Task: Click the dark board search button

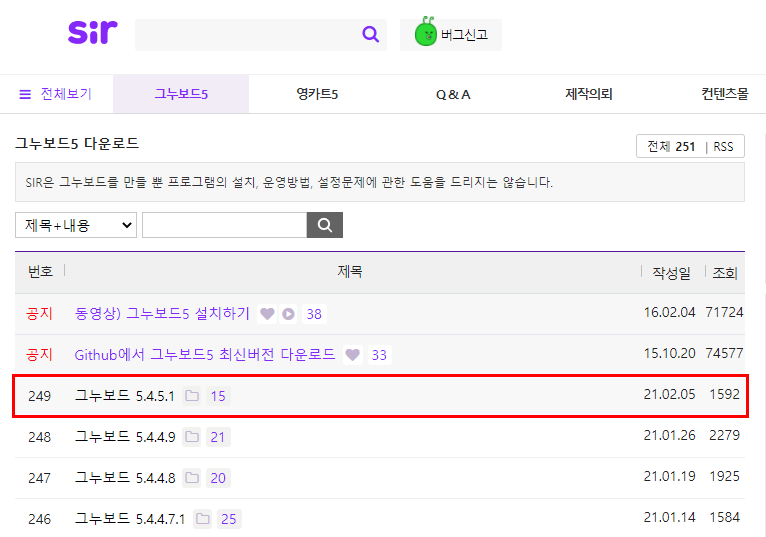Action: click(x=325, y=225)
